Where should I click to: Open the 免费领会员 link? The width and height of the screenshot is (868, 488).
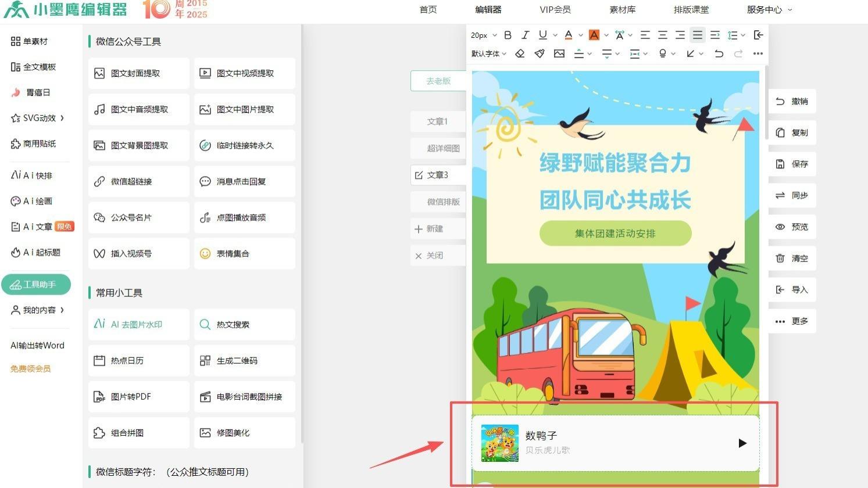coord(30,368)
